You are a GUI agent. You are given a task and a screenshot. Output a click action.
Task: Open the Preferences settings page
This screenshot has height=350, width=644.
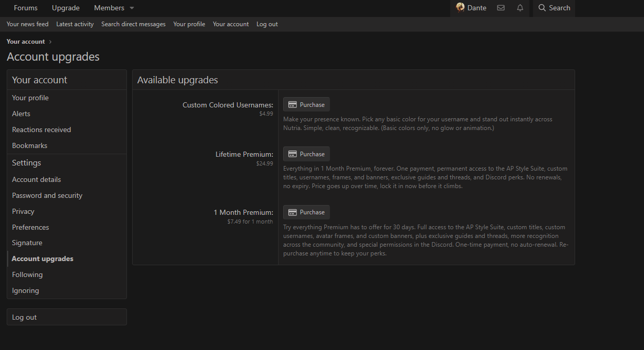tap(67, 227)
